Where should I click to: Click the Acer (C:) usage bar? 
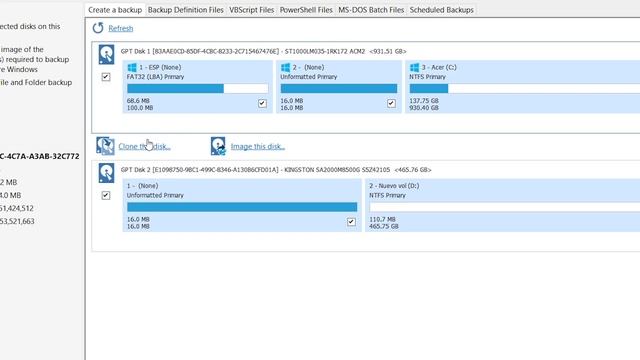click(524, 89)
